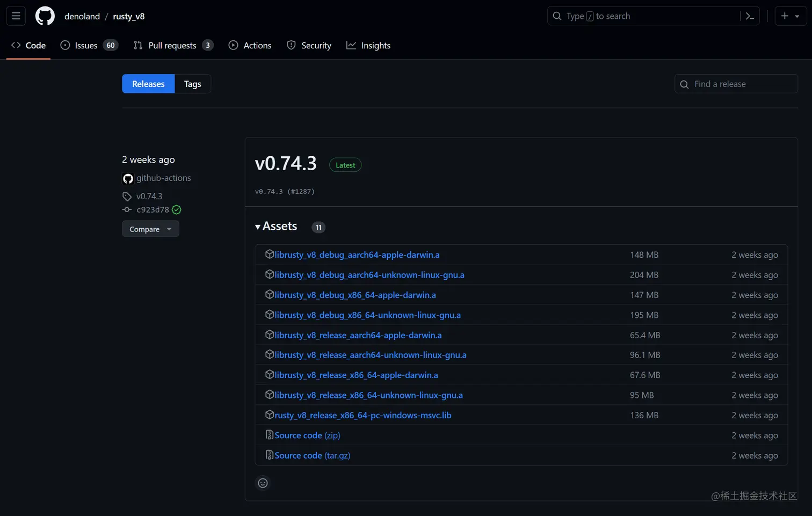Download Source code (tar.gz)
812x516 pixels.
(312, 455)
